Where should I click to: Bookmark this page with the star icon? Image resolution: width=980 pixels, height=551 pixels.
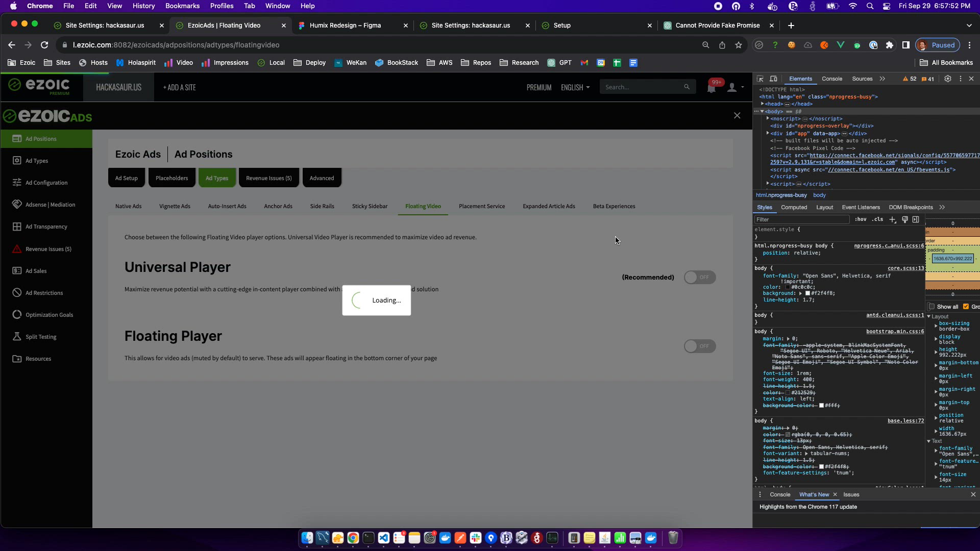(x=739, y=45)
